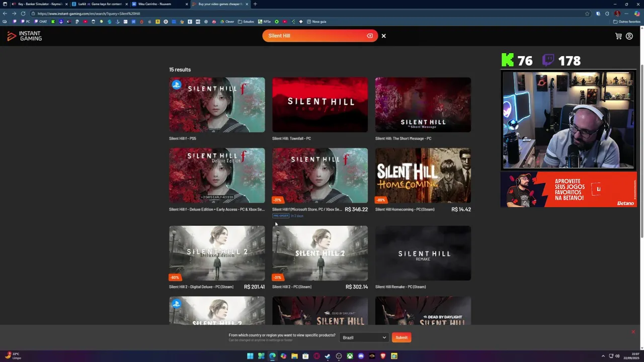Open Brave browser from the taskbar
This screenshot has height=362, width=644.
coord(383,356)
